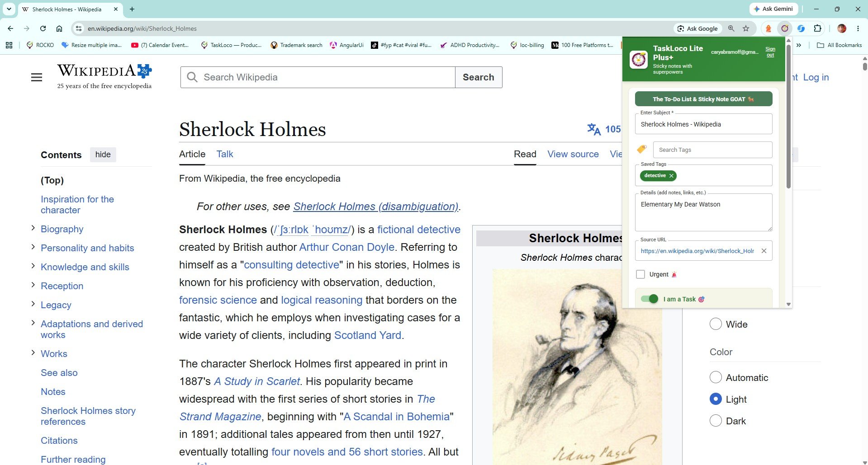Switch to the Talk tab
Screen dimensions: 868x465
225,154
